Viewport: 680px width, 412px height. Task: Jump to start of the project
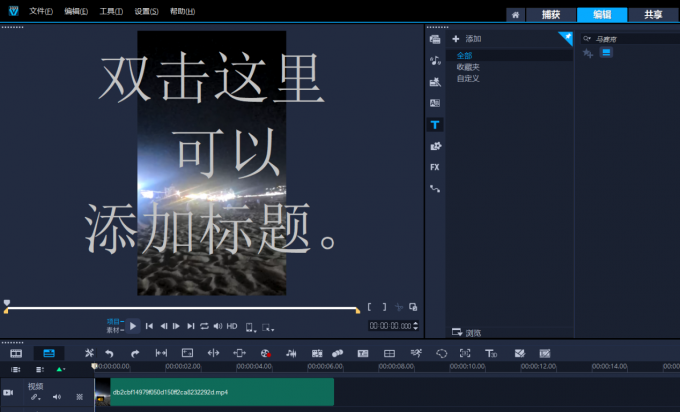click(149, 326)
